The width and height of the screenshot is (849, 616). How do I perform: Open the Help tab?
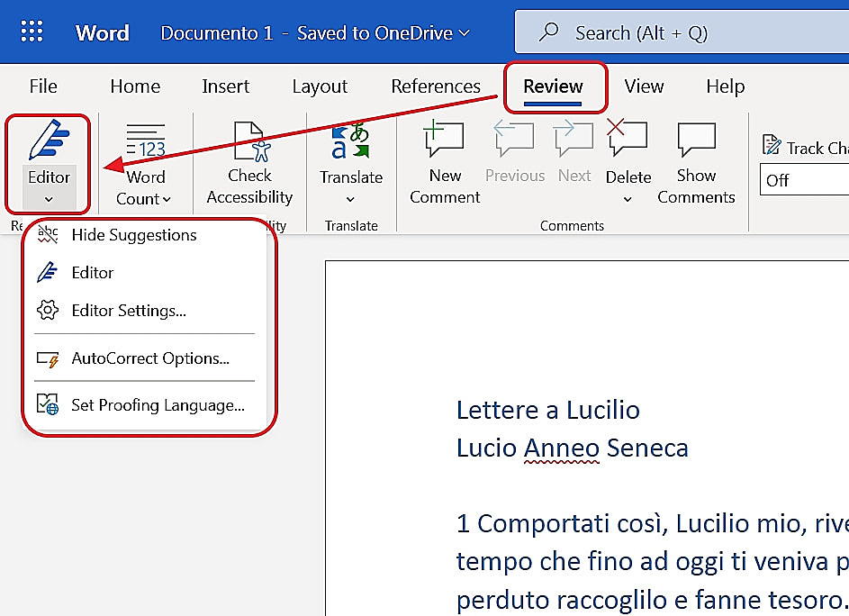click(725, 86)
